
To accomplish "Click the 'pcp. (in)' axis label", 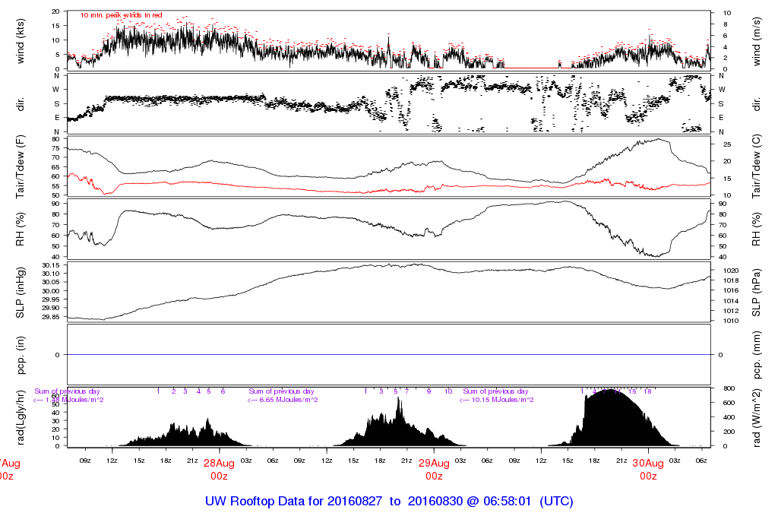I will click(x=21, y=355).
